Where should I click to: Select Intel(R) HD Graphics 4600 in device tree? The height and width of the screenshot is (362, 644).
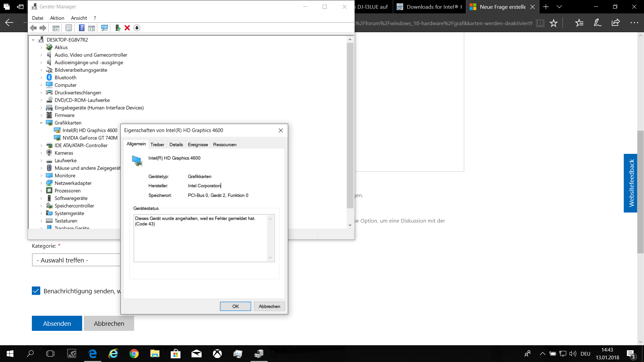pyautogui.click(x=90, y=130)
